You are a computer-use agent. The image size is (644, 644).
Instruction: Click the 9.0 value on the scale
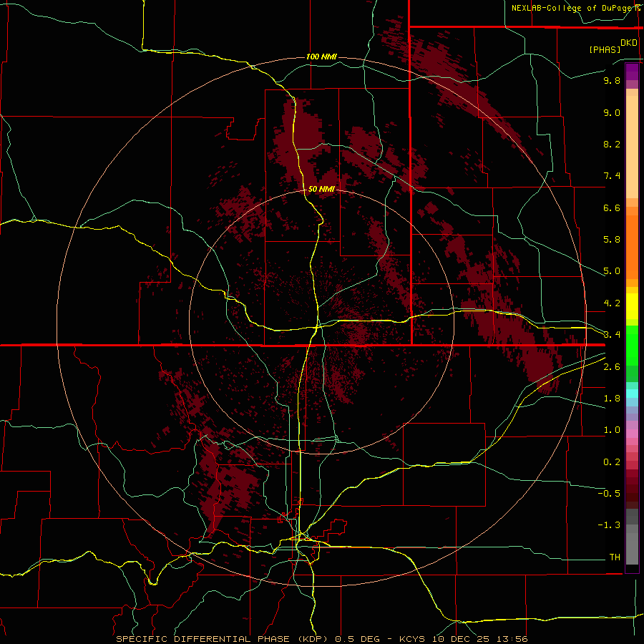pos(612,112)
